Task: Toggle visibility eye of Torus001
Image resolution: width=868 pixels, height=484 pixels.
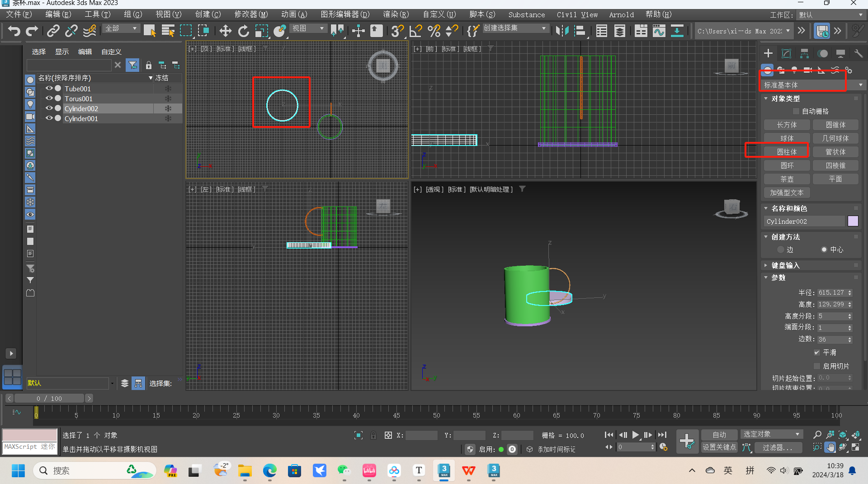Action: coord(49,99)
